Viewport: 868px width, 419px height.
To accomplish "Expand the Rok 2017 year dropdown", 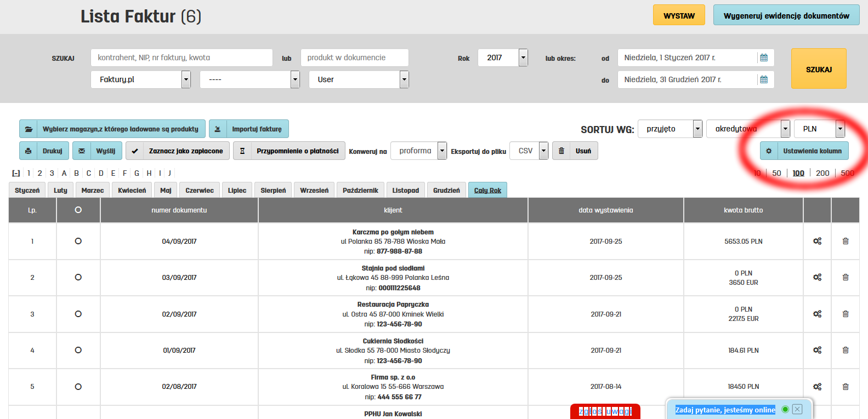I will 523,58.
